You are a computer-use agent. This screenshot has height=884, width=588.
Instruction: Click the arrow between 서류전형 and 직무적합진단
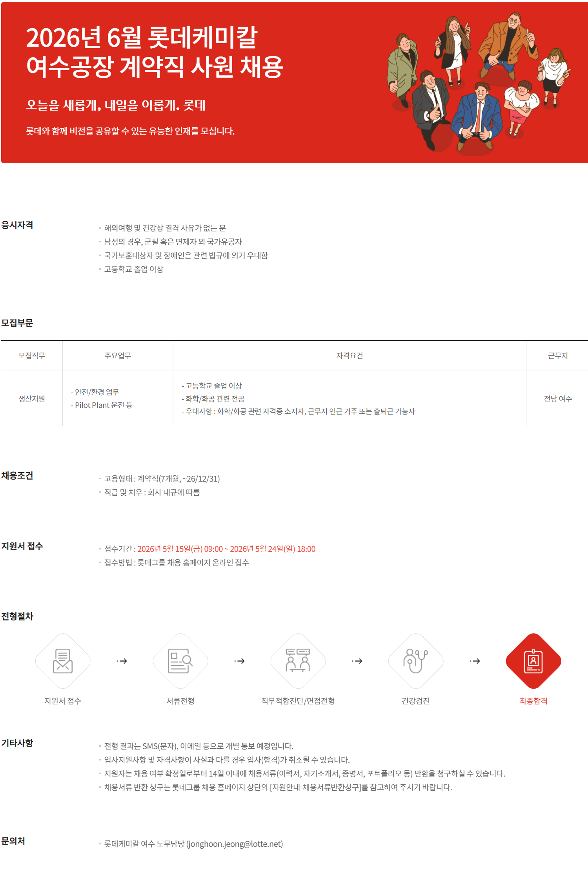pos(239,661)
